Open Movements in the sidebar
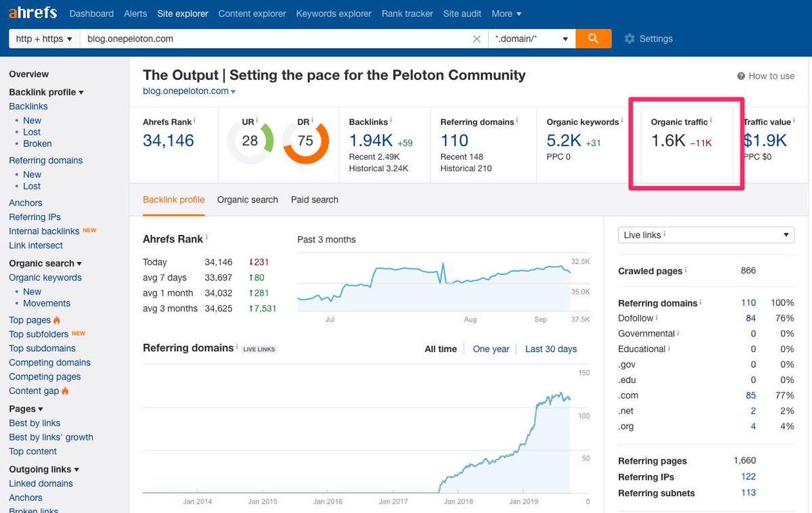The image size is (812, 513). (x=47, y=303)
